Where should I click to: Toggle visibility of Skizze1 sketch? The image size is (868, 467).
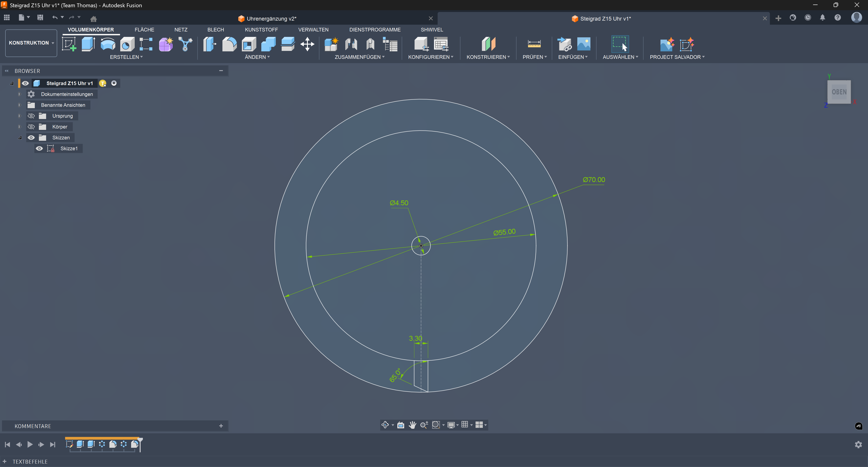pos(39,149)
